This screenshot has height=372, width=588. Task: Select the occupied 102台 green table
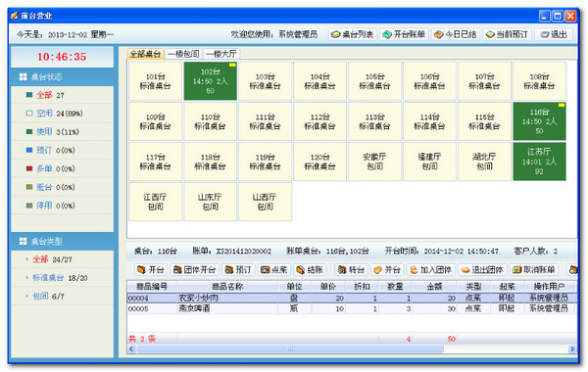(x=210, y=81)
